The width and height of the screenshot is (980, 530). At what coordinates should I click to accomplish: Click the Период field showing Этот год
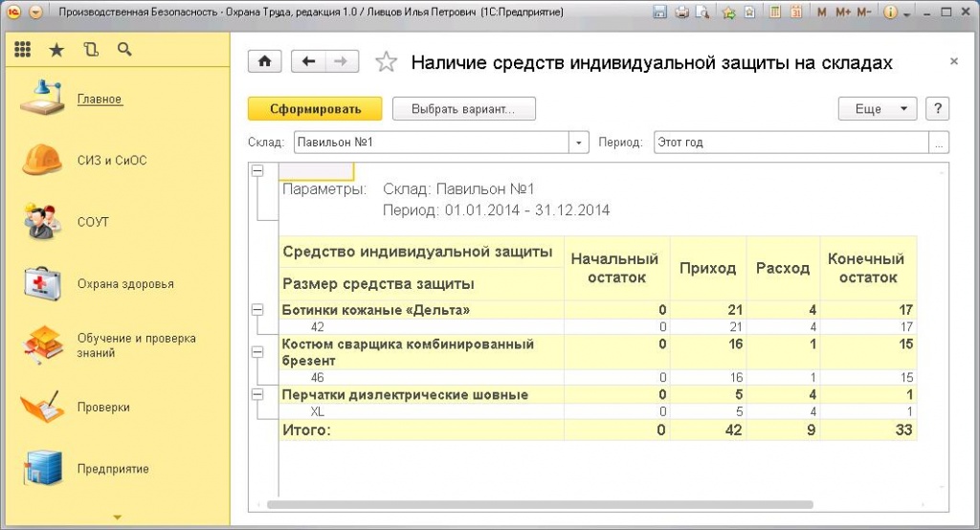[791, 142]
